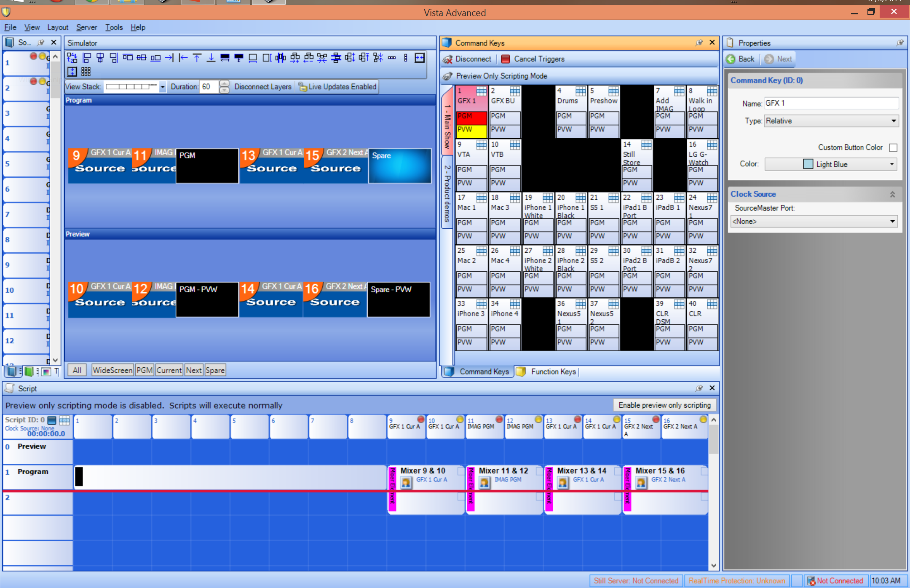Click Enable preview only scripting button
The width and height of the screenshot is (910, 588).
[664, 405]
